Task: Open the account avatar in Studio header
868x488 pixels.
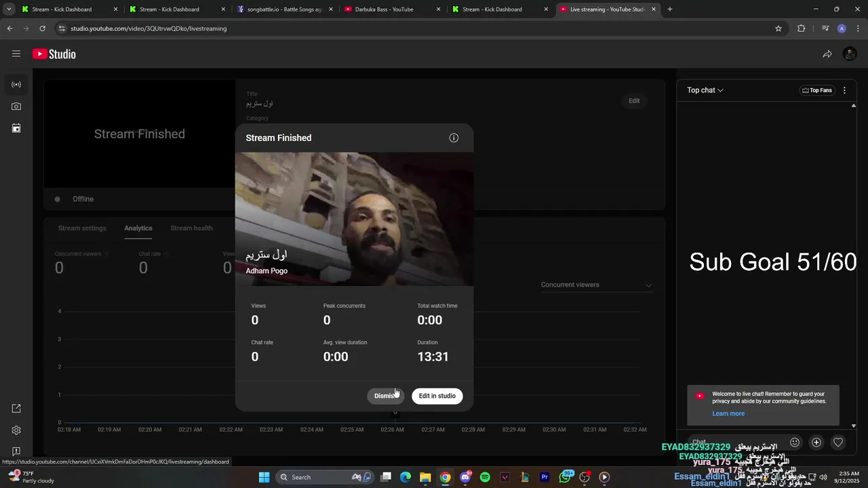Action: click(x=850, y=54)
